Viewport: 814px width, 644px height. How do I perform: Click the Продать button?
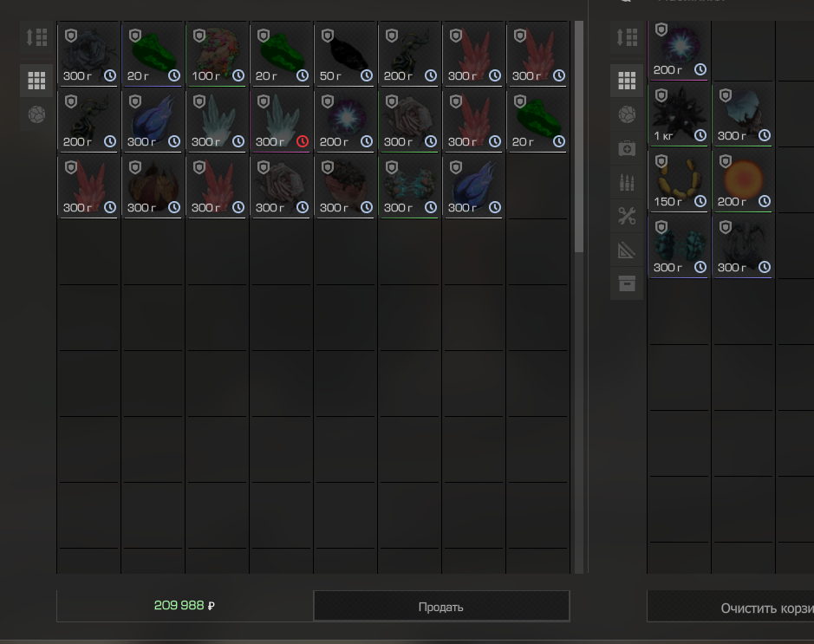point(441,606)
